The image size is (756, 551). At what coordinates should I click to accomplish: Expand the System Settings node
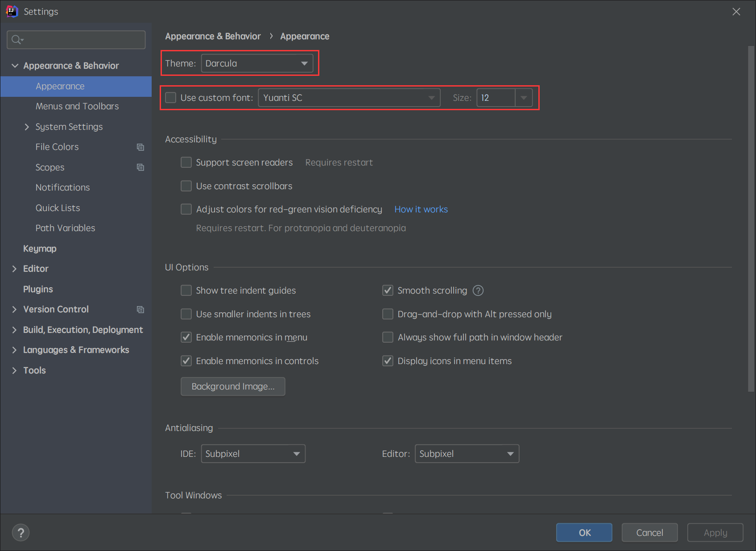pyautogui.click(x=27, y=127)
